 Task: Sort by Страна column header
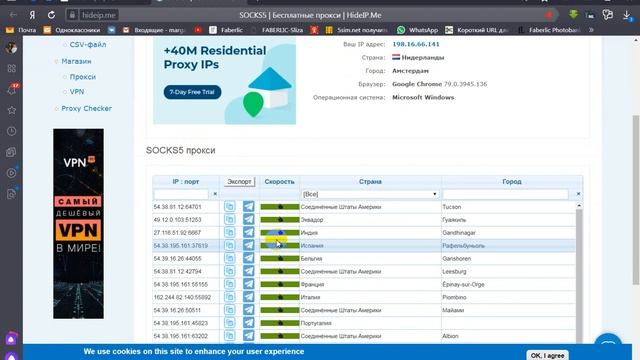[370, 182]
